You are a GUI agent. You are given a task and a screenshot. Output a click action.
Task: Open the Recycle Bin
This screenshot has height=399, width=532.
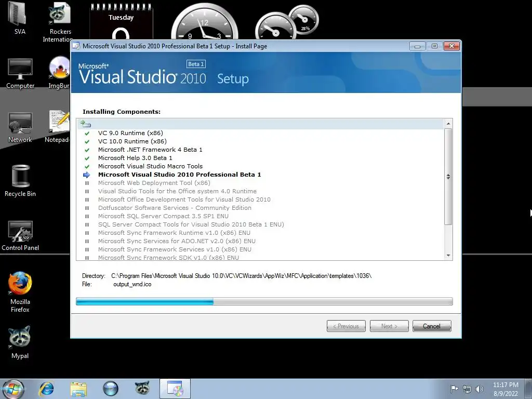click(x=20, y=181)
